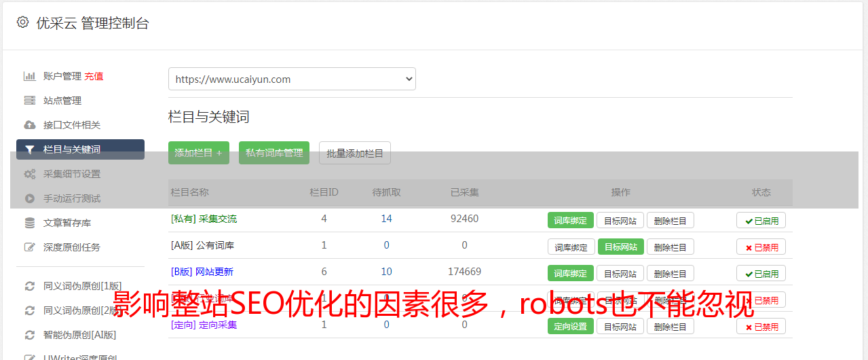Open 账户管理 in the sidebar
This screenshot has width=868, height=360.
62,76
